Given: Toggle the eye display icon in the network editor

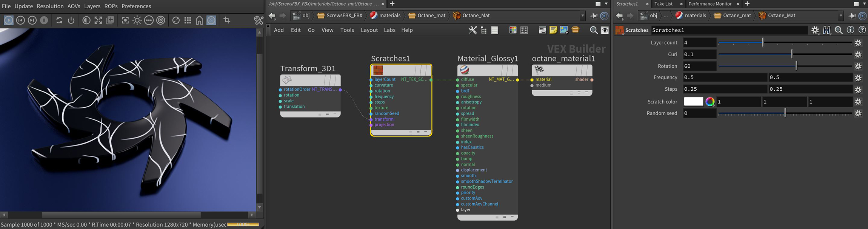Looking at the screenshot, I should tap(605, 30).
